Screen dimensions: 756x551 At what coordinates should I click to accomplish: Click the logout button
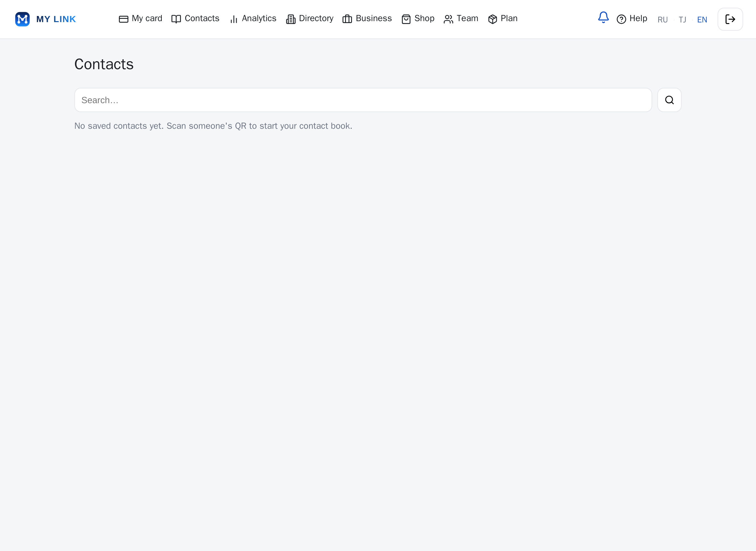pyautogui.click(x=730, y=19)
